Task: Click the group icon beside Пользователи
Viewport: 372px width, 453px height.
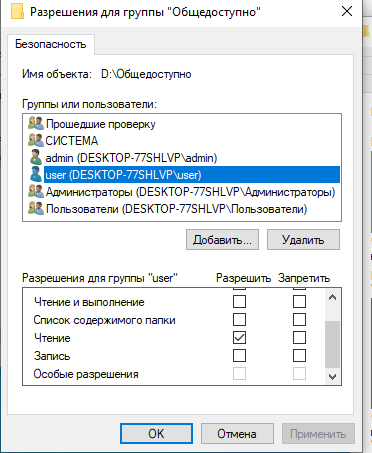Action: pos(36,209)
